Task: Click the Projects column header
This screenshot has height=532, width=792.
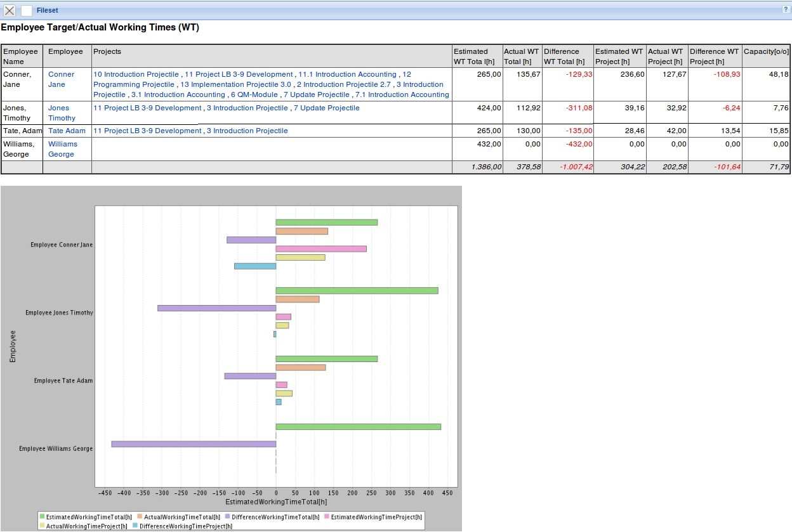Action: click(x=107, y=51)
